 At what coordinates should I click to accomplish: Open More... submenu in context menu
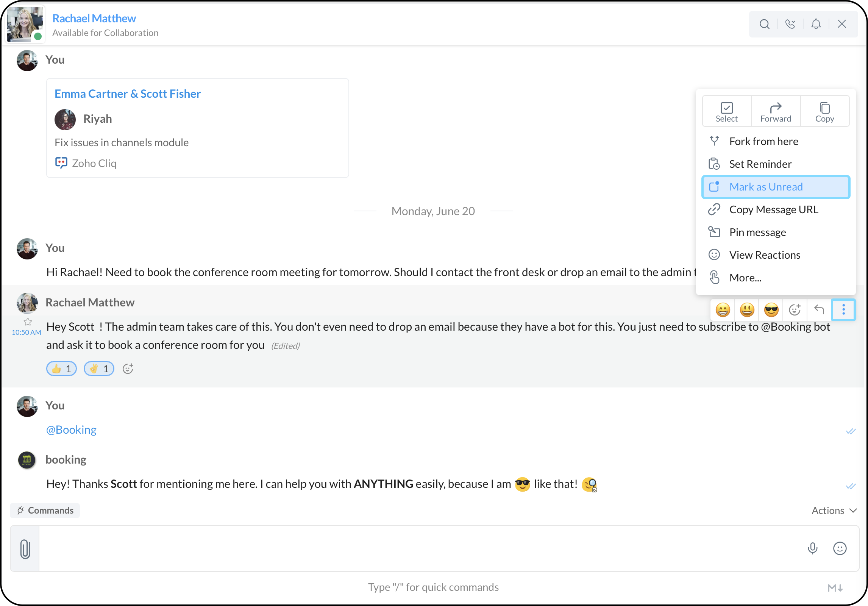[x=745, y=278]
